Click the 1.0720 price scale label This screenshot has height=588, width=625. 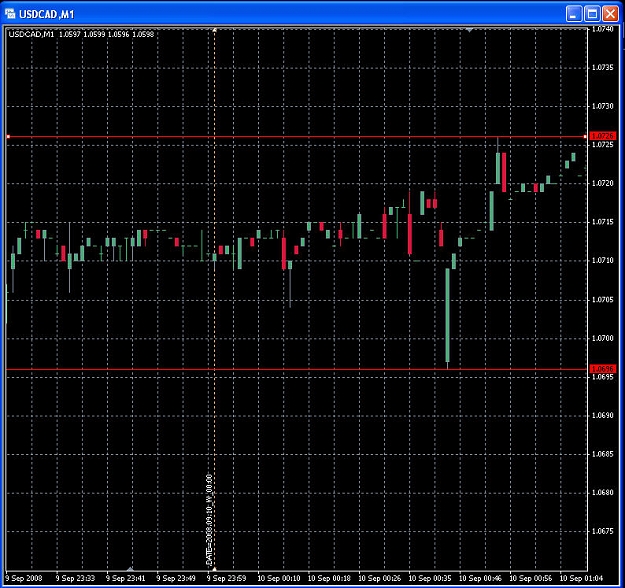click(x=602, y=183)
